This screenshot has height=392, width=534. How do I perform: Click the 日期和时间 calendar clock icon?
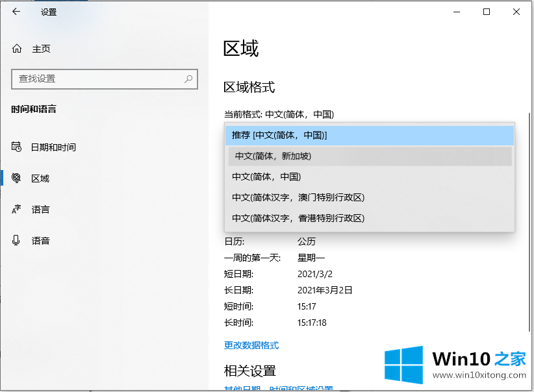click(17, 147)
